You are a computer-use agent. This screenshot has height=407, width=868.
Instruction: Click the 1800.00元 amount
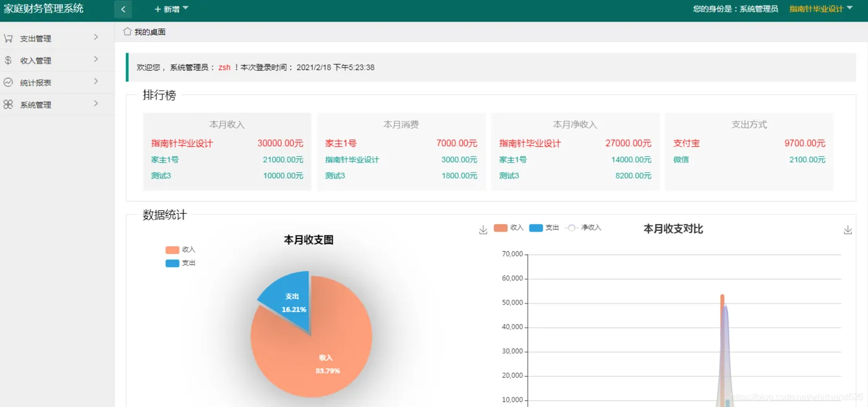(459, 176)
